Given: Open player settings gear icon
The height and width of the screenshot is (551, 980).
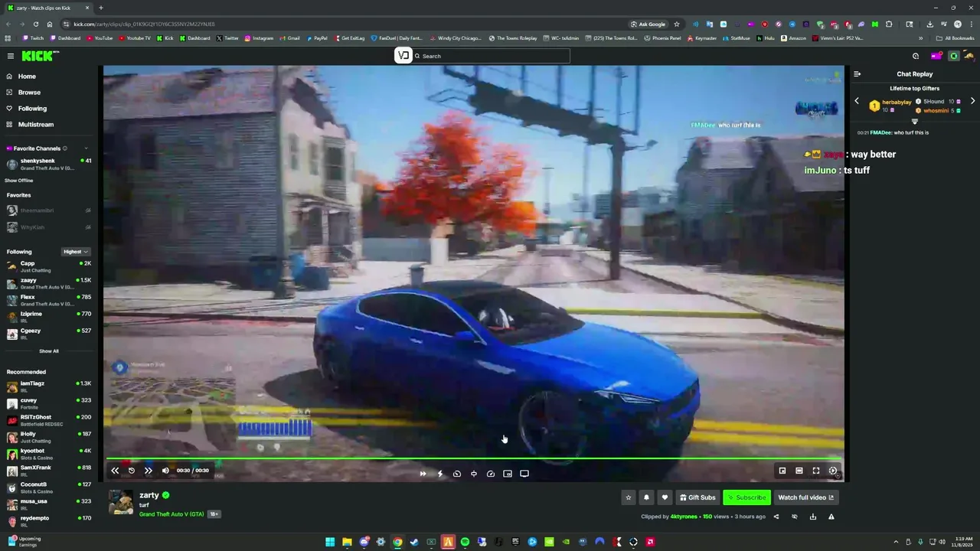Looking at the screenshot, I should point(833,471).
